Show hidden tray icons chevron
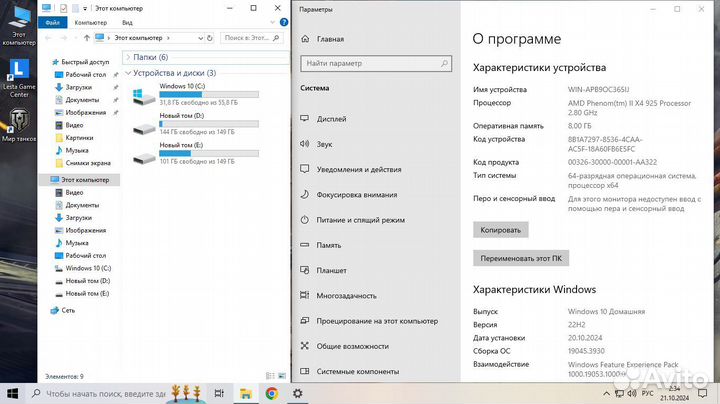This screenshot has width=720, height=404. point(606,393)
